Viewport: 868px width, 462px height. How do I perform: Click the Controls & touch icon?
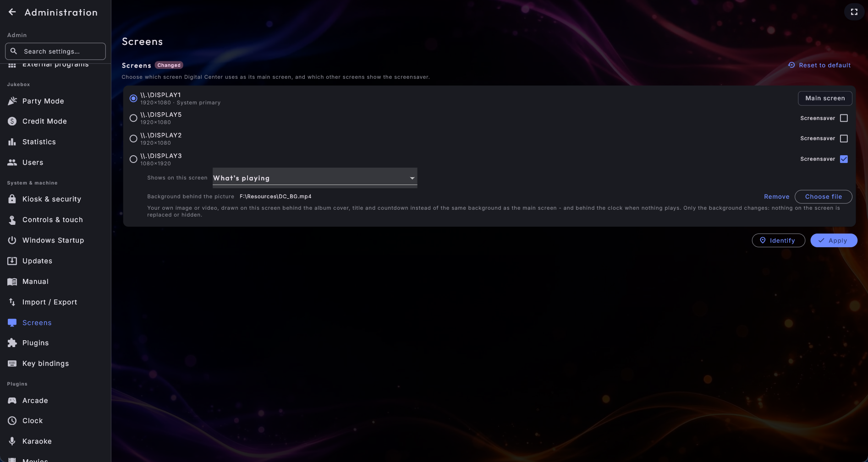[12, 220]
